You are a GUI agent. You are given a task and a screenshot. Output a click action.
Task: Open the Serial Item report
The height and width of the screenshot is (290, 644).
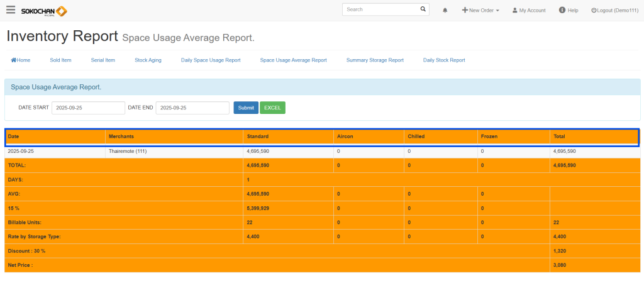pos(103,60)
